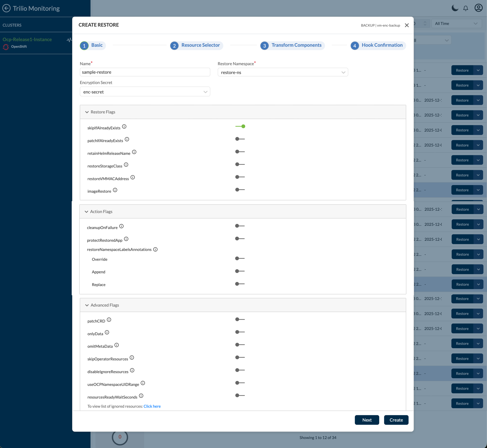Open the Restore Namespace dropdown
This screenshot has height=448, width=487.
tap(283, 72)
